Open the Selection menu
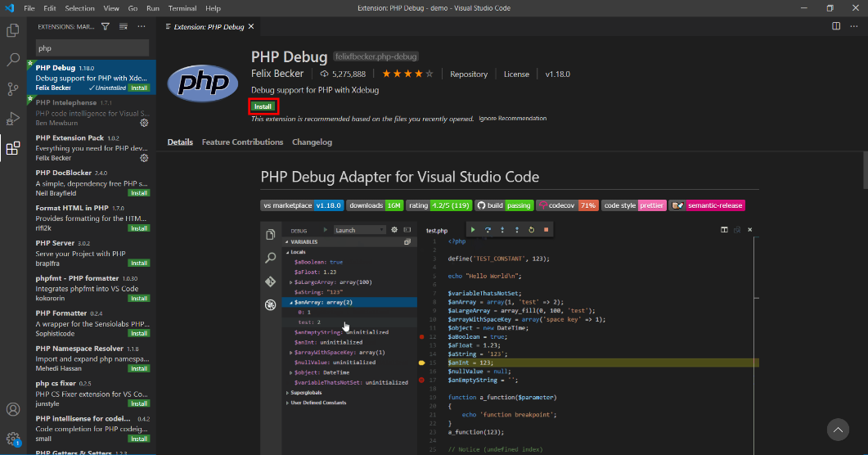Screen dimensions: 868x455 point(79,8)
